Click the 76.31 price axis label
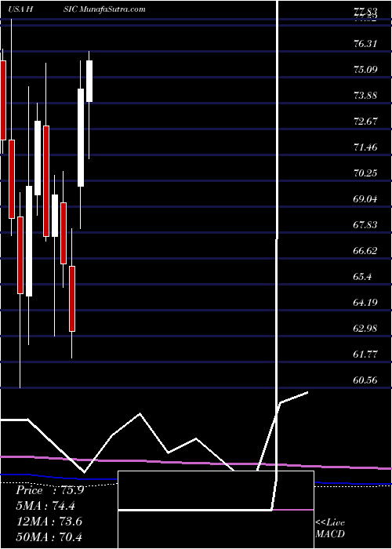Image resolution: width=392 pixels, height=549 pixels. click(365, 44)
